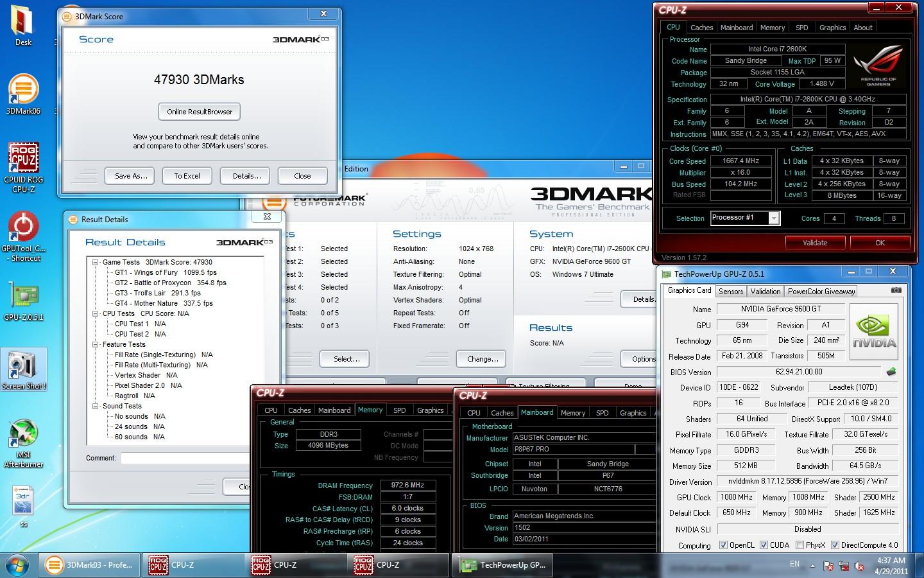The width and height of the screenshot is (924, 578).
Task: Open the Screen Shot! desktop icon
Action: point(24,370)
